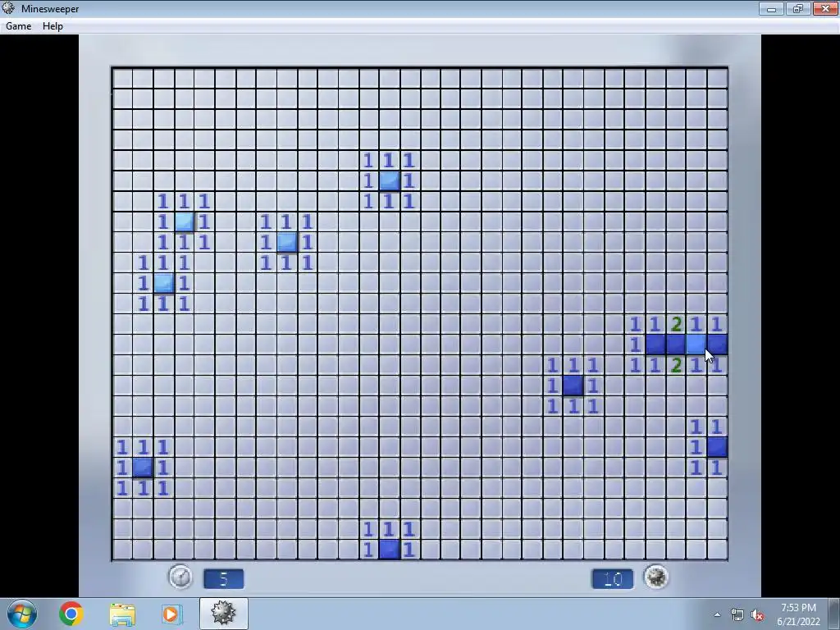
Task: Click the mine counter showing 10
Action: (612, 578)
